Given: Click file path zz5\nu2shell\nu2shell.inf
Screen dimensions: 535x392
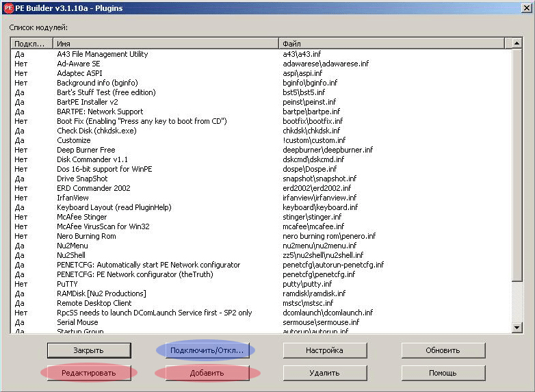Looking at the screenshot, I should [x=323, y=255].
